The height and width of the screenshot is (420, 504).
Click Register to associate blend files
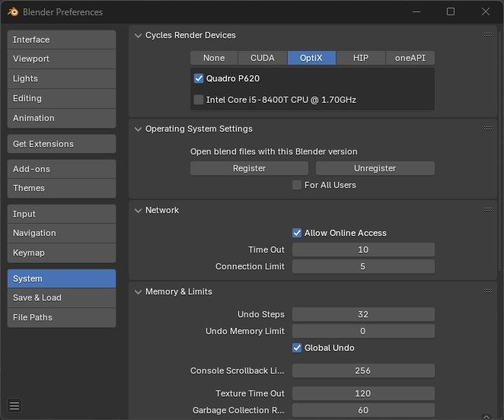(249, 168)
